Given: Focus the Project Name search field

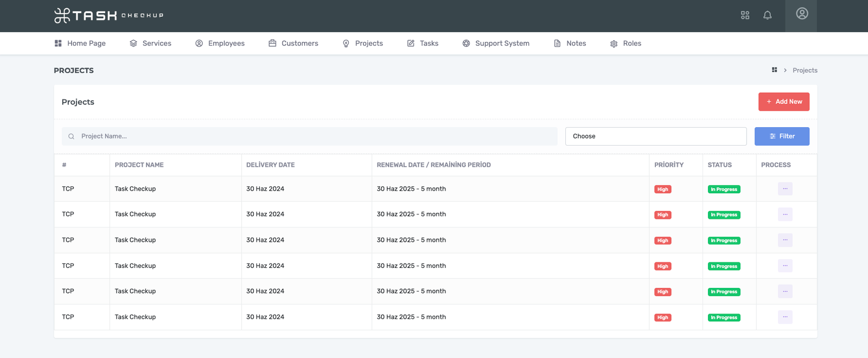Looking at the screenshot, I should [x=309, y=136].
